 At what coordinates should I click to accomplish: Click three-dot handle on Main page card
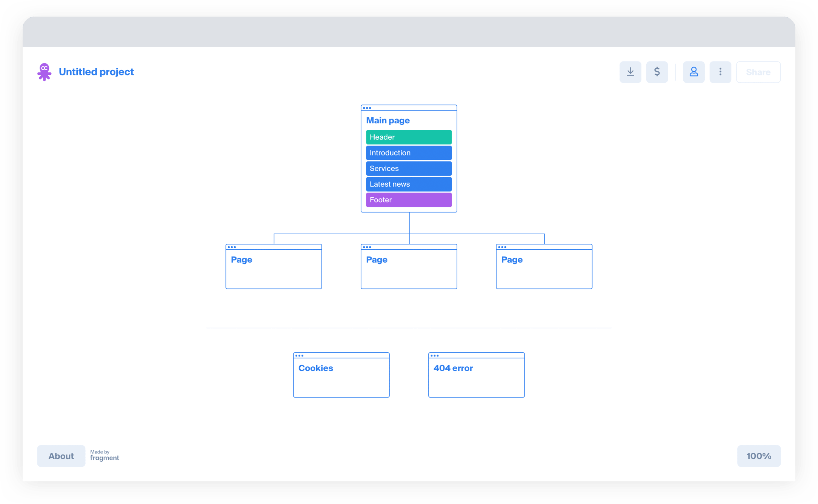pos(367,108)
